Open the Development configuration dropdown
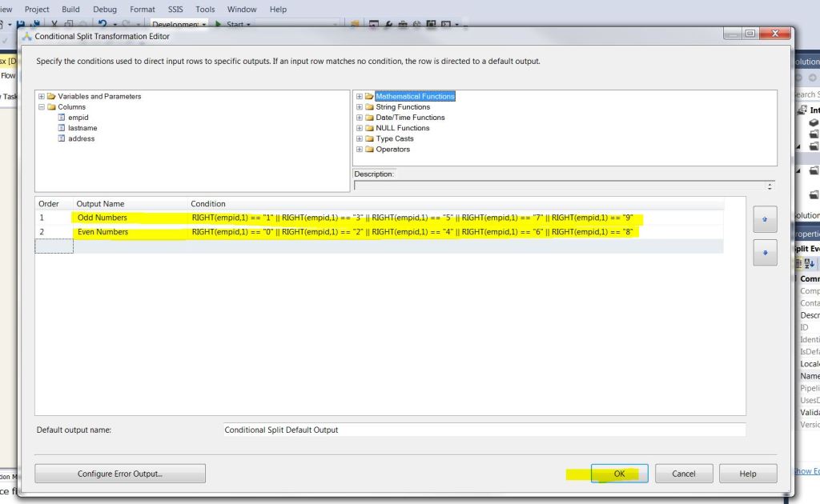 (x=179, y=24)
